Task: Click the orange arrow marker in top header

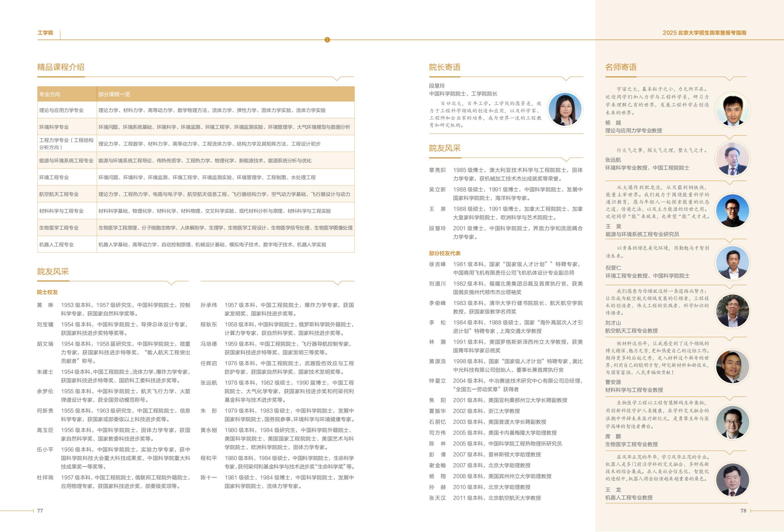Action: tap(327, 40)
